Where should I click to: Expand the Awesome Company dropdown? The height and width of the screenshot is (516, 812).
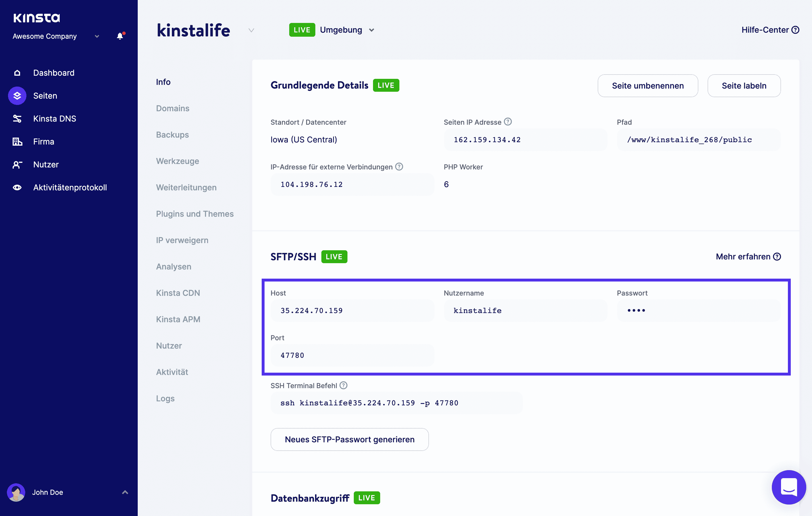point(97,36)
